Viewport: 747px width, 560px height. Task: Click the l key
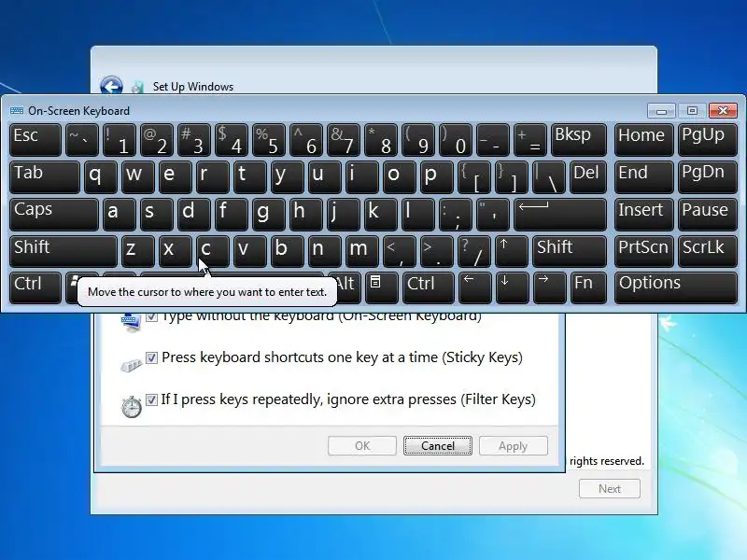point(417,214)
